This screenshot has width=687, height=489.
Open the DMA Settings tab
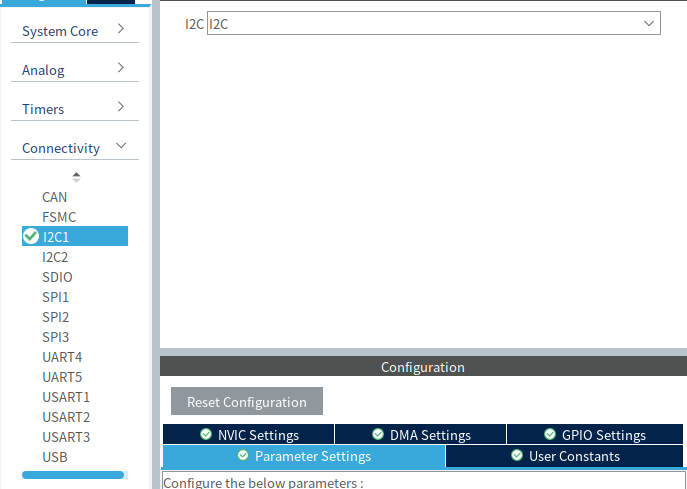click(x=420, y=435)
